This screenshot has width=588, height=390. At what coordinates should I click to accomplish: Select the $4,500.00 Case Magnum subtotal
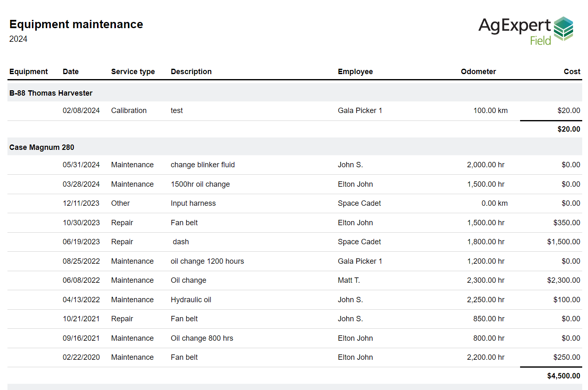[563, 376]
